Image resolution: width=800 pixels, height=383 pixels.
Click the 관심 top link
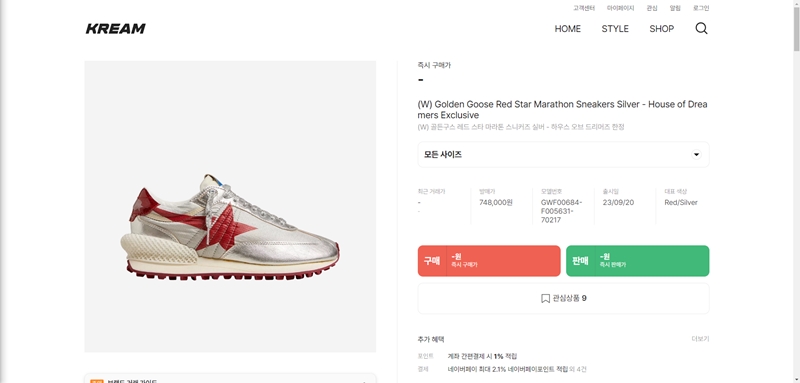click(652, 8)
